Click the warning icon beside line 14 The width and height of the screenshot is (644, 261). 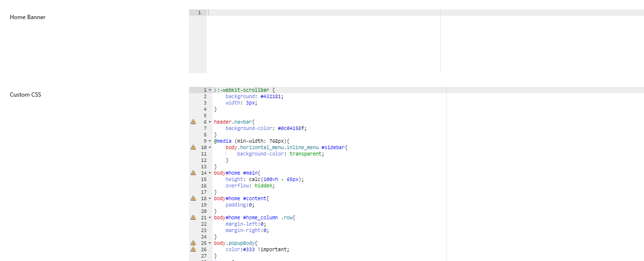193,173
